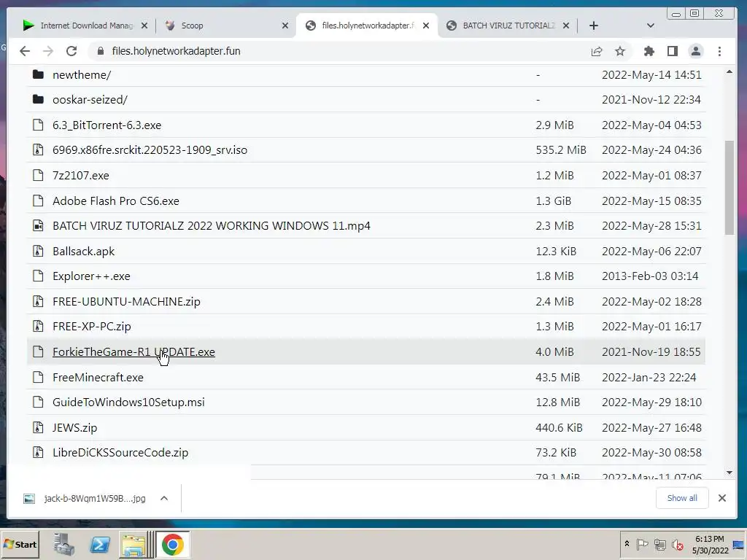Image resolution: width=747 pixels, height=560 pixels.
Task: Reload the current page
Action: click(x=71, y=51)
